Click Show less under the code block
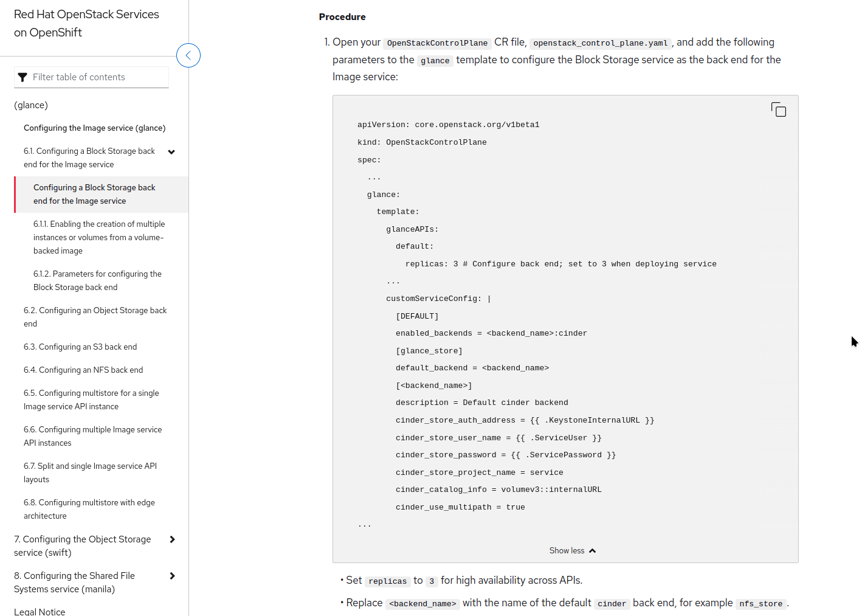 (x=567, y=551)
